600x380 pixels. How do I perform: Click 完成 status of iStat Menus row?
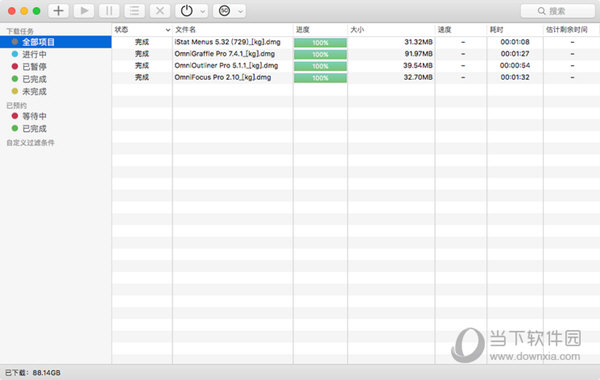pyautogui.click(x=142, y=42)
